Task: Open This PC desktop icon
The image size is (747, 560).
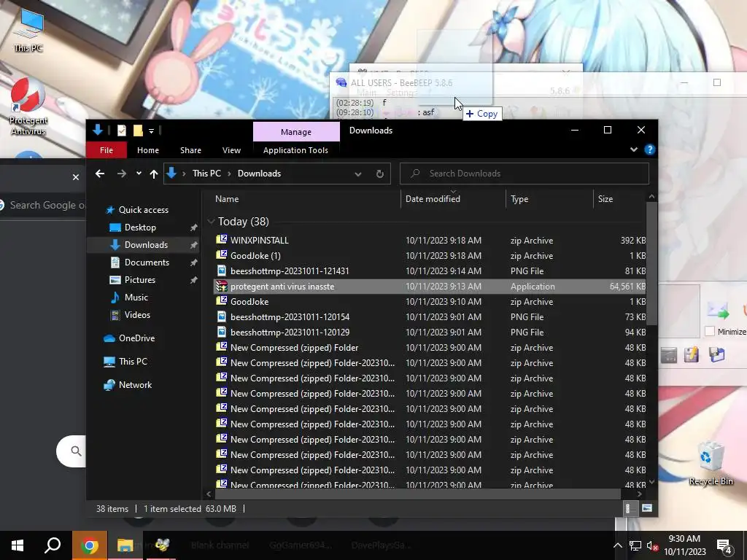Action: [28, 29]
